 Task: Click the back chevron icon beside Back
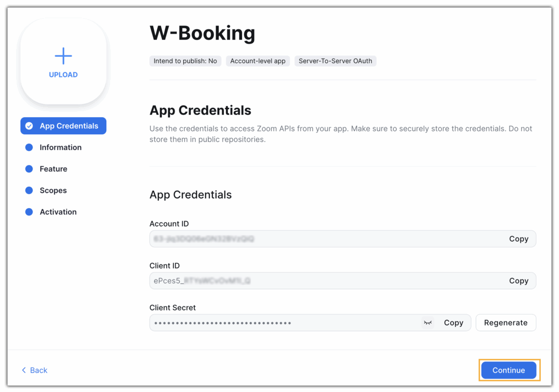(x=24, y=370)
